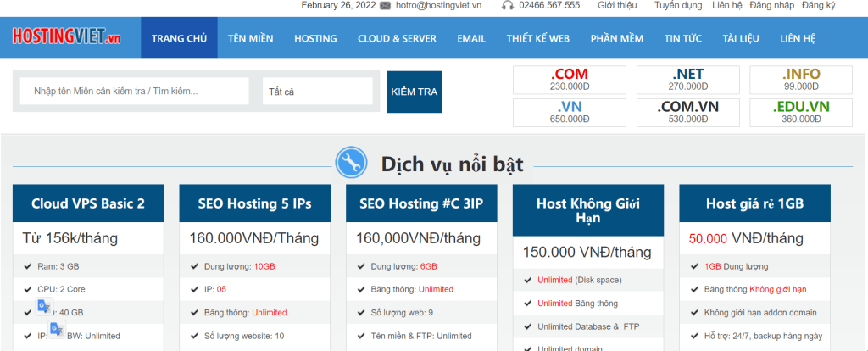This screenshot has width=868, height=351.
Task: Click the translate icon over the 40 GB row
Action: (44, 307)
